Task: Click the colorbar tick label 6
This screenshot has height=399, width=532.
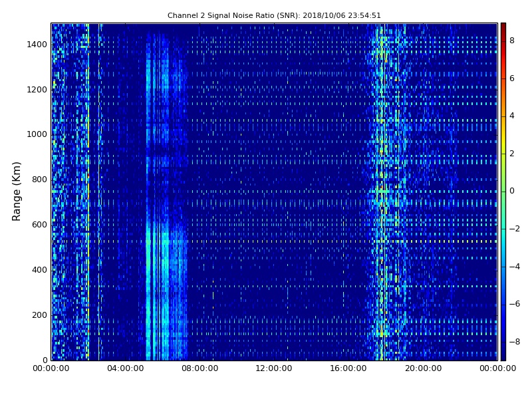Action: point(512,78)
